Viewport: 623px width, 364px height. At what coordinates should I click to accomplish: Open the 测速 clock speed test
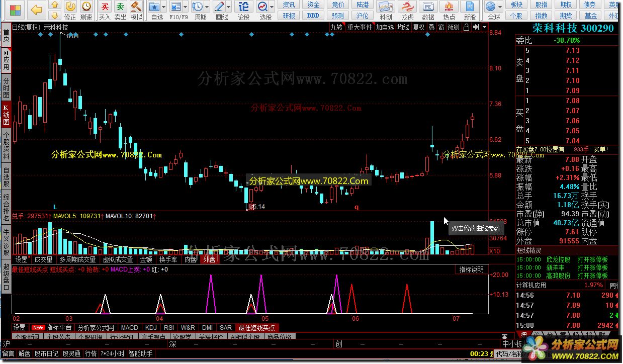coord(86,7)
